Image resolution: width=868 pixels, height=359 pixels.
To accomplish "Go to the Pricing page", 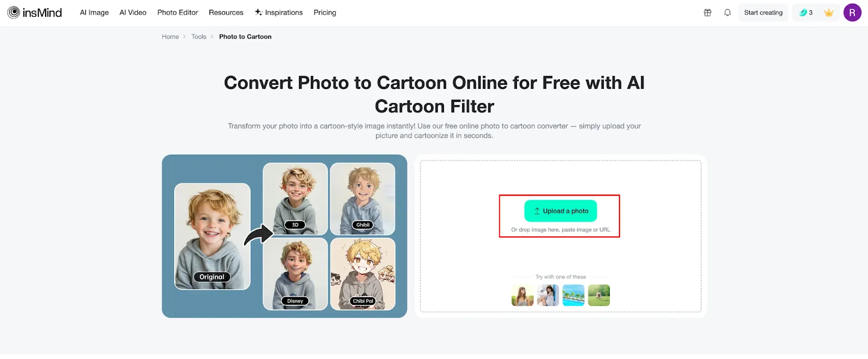I will click(325, 12).
